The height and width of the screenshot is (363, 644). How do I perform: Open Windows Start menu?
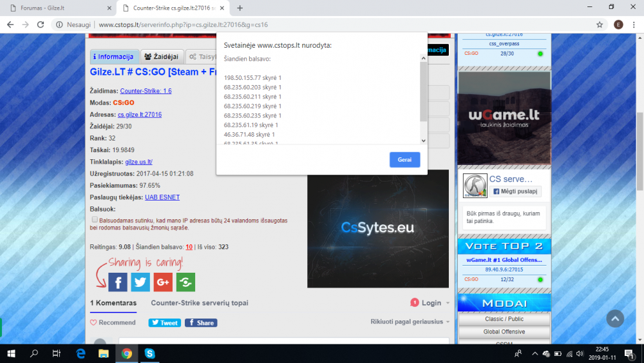[x=11, y=353]
